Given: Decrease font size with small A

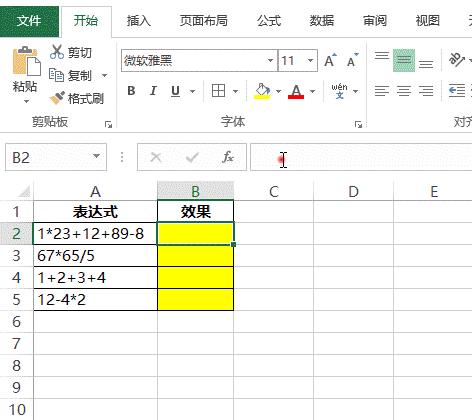Looking at the screenshot, I should click(x=352, y=61).
